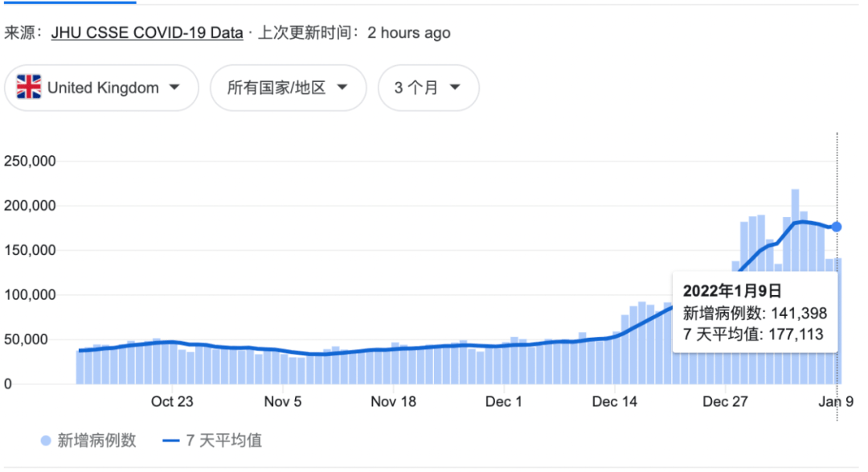Click the Nov 18 axis label

[393, 401]
